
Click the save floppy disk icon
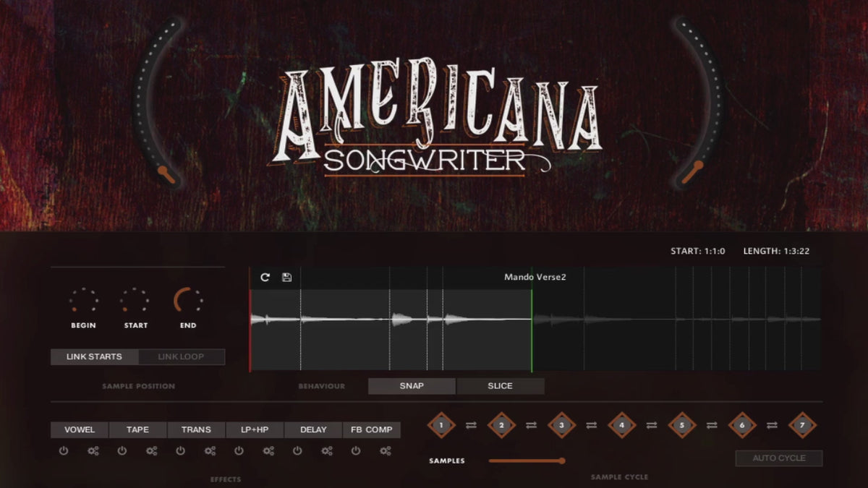286,278
